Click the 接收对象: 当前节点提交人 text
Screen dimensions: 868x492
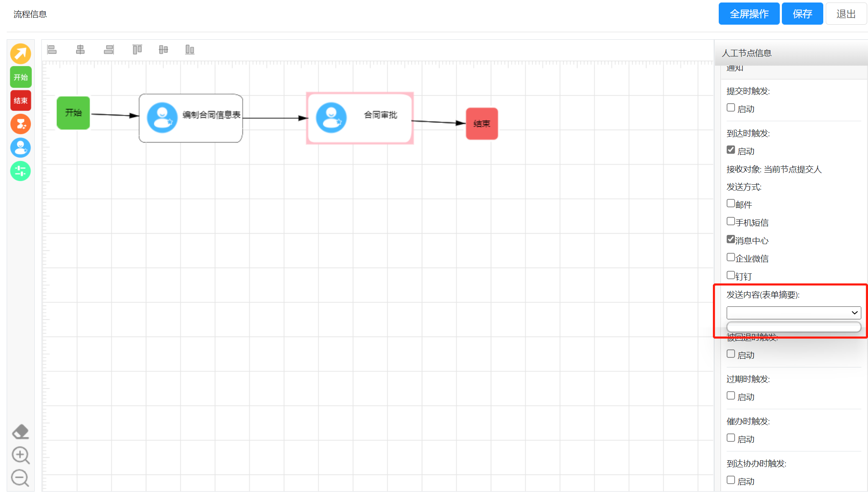[774, 169]
